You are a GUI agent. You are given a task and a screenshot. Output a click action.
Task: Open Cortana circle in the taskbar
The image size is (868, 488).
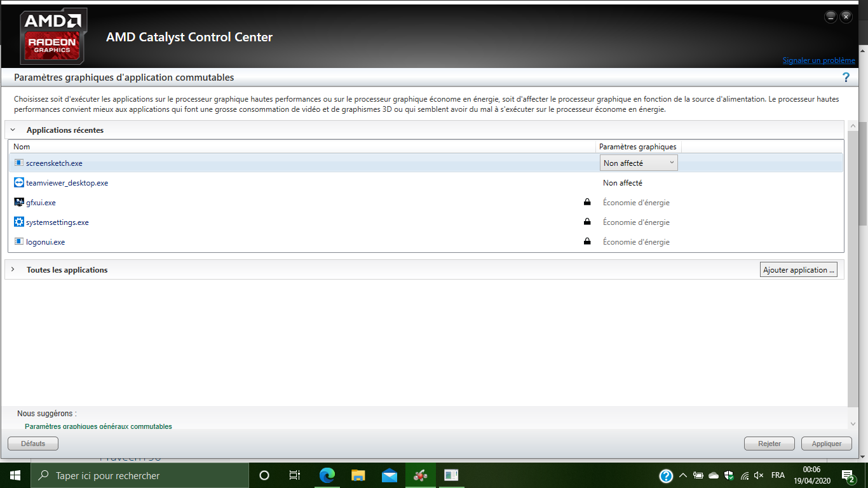[264, 475]
